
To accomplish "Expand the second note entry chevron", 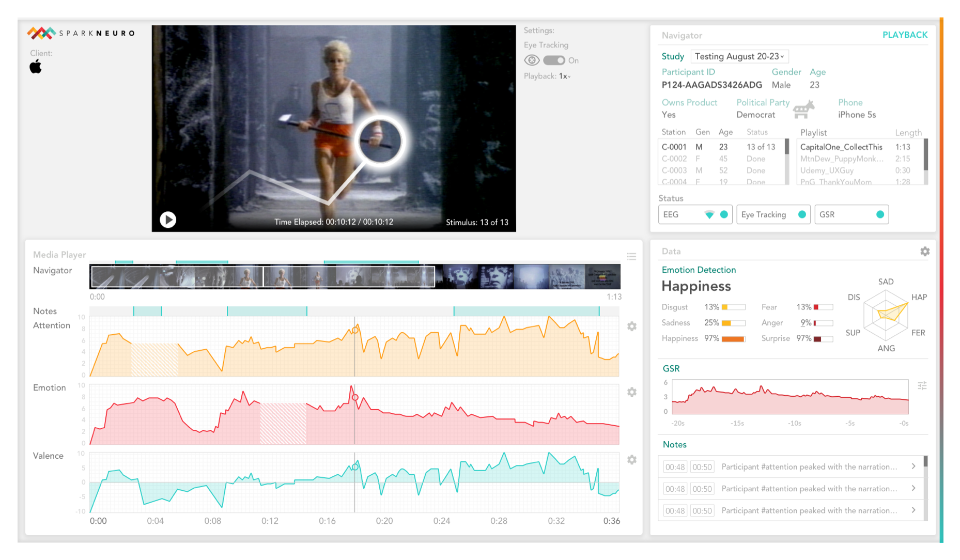I will (x=913, y=488).
